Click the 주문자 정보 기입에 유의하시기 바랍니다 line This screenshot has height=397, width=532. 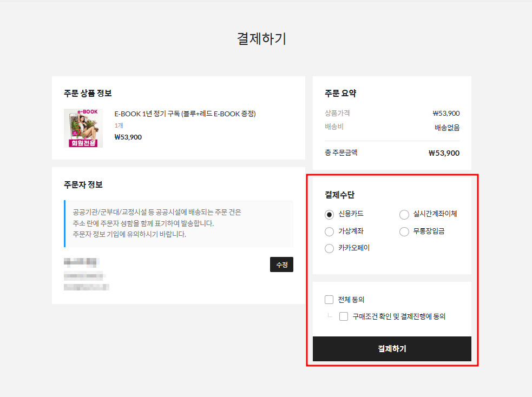129,234
